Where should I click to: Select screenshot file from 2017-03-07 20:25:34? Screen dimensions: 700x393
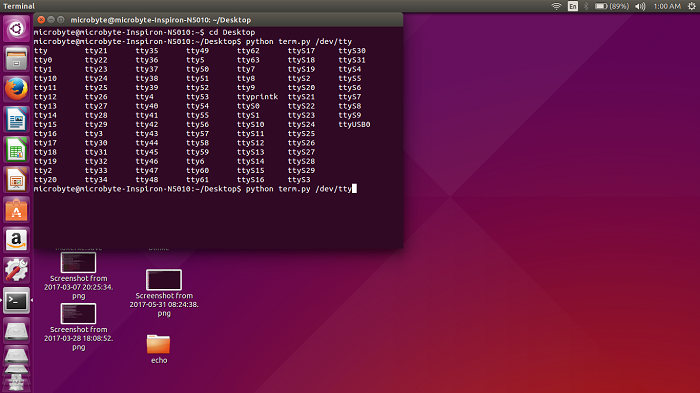click(x=79, y=276)
